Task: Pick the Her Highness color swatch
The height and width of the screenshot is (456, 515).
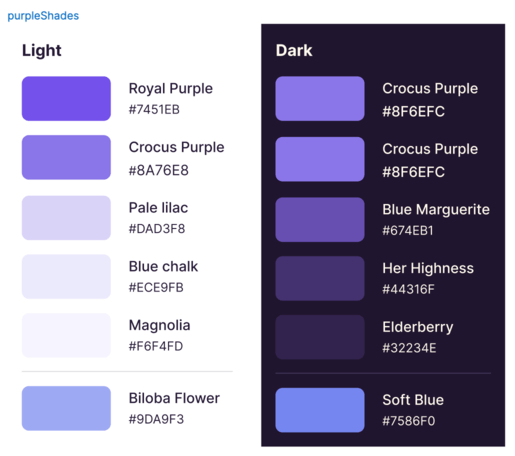Action: (x=320, y=278)
